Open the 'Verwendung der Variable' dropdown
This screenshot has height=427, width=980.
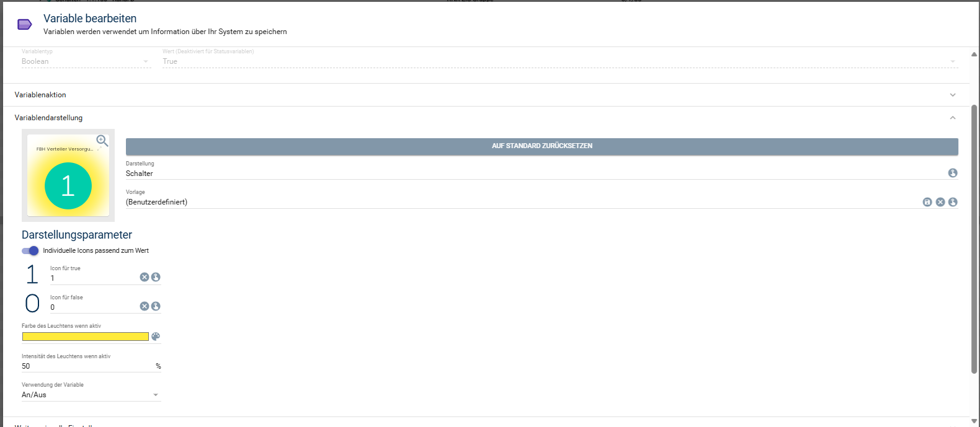click(91, 395)
